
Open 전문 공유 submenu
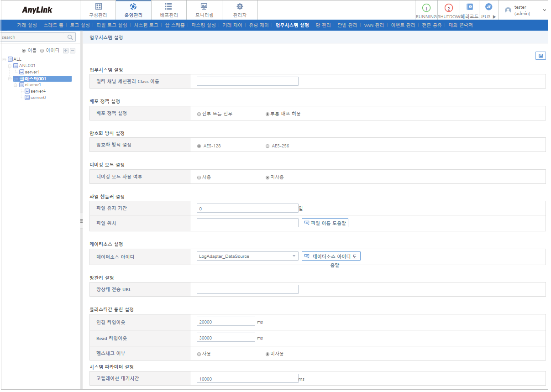[x=432, y=25]
